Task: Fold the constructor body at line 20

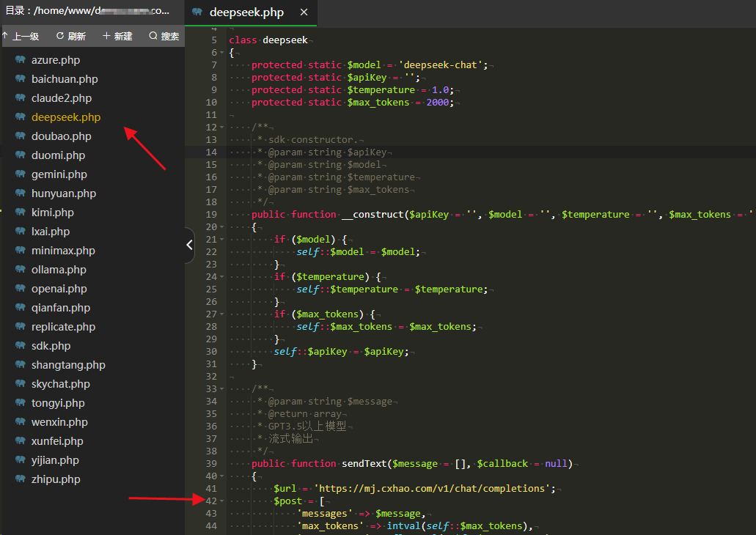Action: (221, 226)
